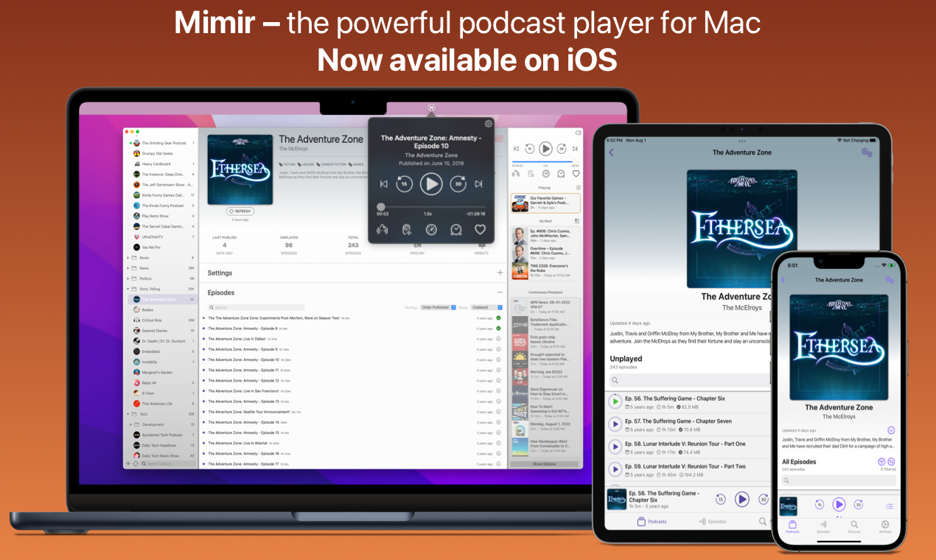
Task: Clear the Playing section with the X icon
Action: point(578,188)
